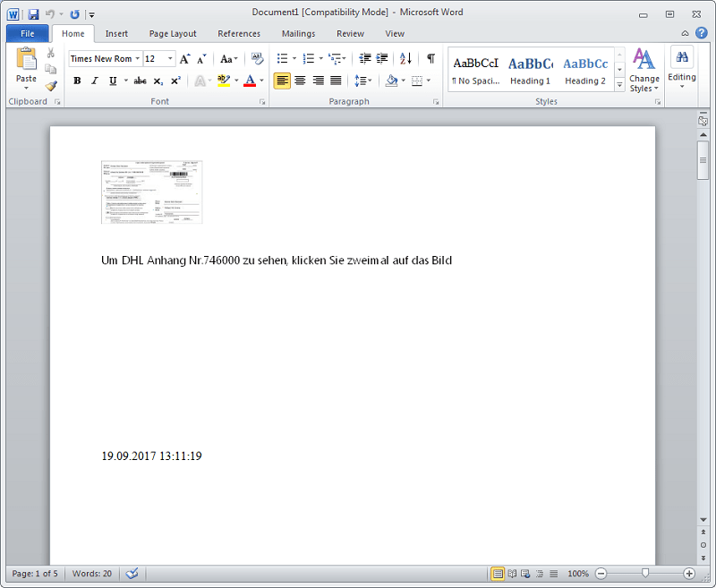Expand the font size dropdown
Image resolution: width=716 pixels, height=588 pixels.
pyautogui.click(x=170, y=58)
